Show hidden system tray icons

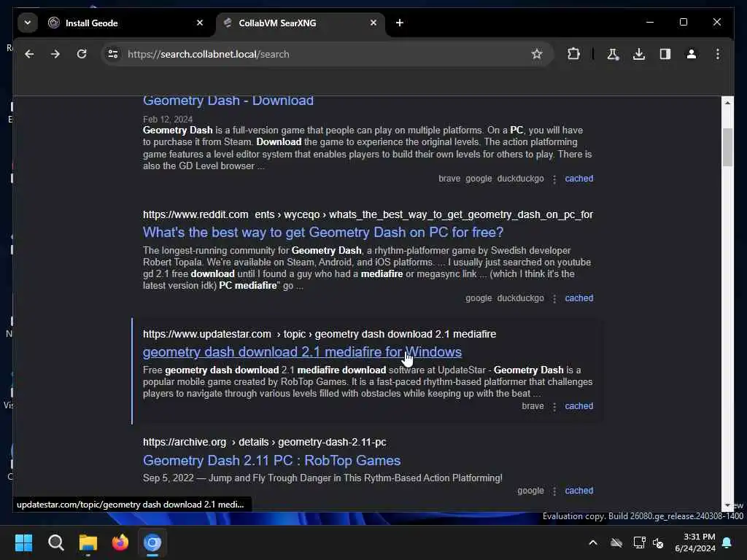click(x=593, y=542)
